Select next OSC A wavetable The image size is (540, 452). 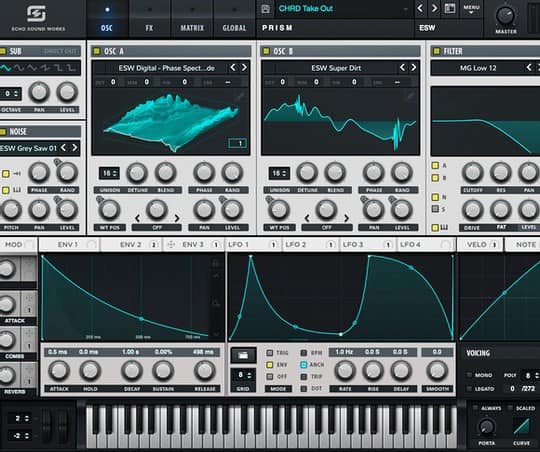click(244, 68)
